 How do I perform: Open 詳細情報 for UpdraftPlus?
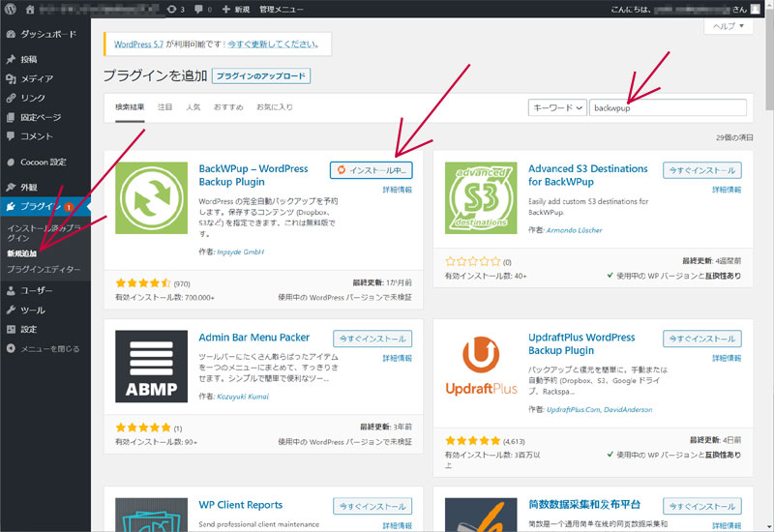(727, 358)
